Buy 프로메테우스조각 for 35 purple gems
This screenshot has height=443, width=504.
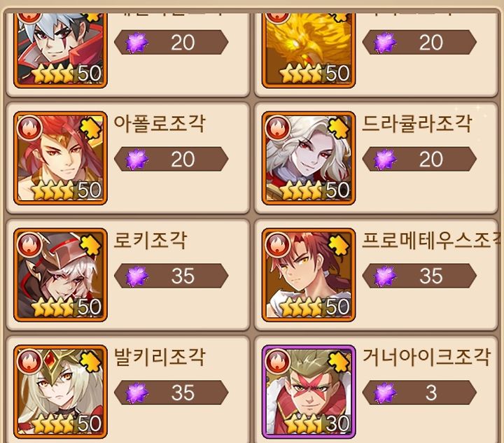coord(419,276)
